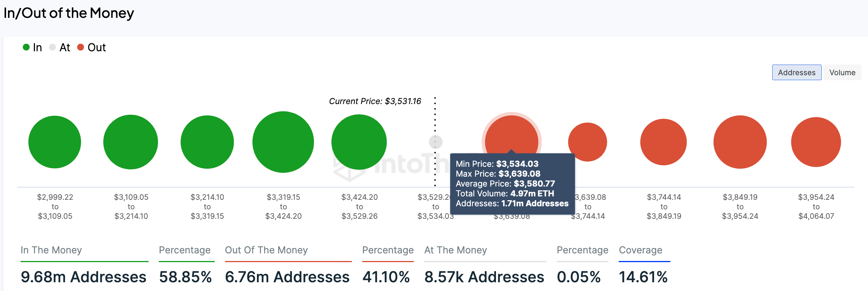The height and width of the screenshot is (291, 868).
Task: Click the Out Of The Money heading
Action: [x=266, y=250]
